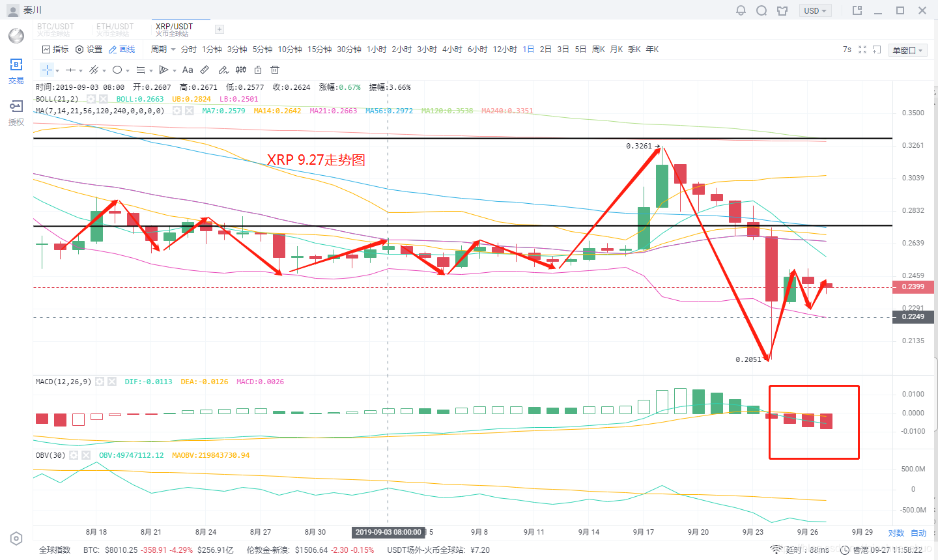Click the 全球指数 global index label
The height and width of the screenshot is (560, 938).
tap(55, 550)
